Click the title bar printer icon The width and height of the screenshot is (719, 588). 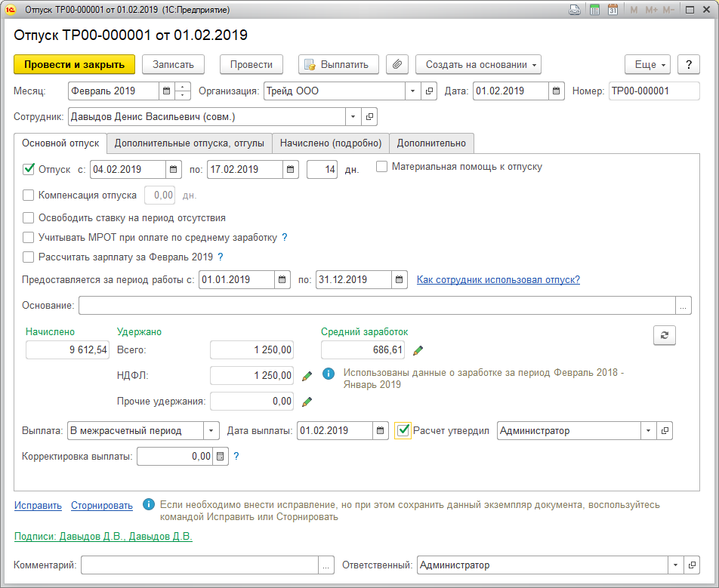point(575,10)
